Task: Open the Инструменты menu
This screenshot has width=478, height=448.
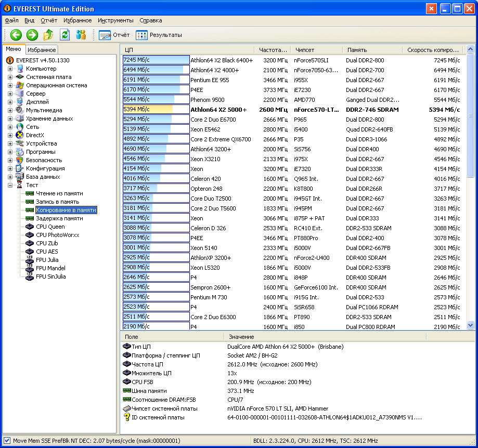Action: click(115, 20)
